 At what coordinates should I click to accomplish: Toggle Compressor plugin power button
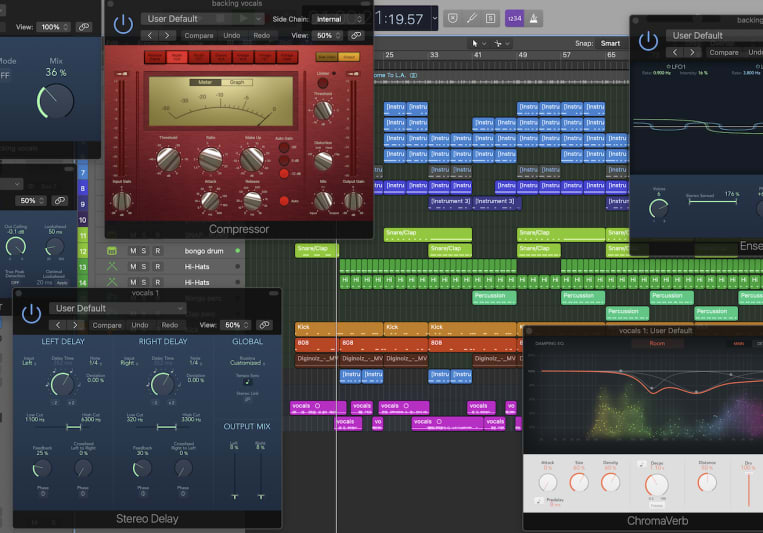tap(123, 24)
